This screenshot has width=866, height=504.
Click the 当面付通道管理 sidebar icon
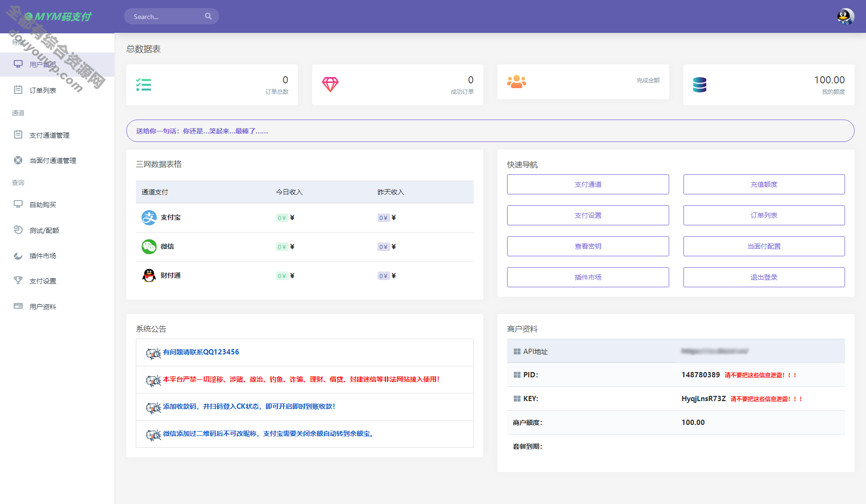[18, 160]
